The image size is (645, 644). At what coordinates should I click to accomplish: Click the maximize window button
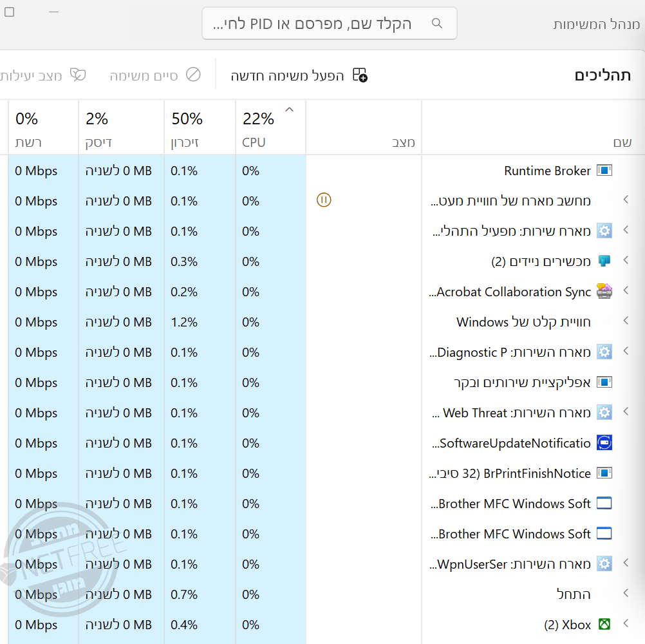click(x=9, y=12)
